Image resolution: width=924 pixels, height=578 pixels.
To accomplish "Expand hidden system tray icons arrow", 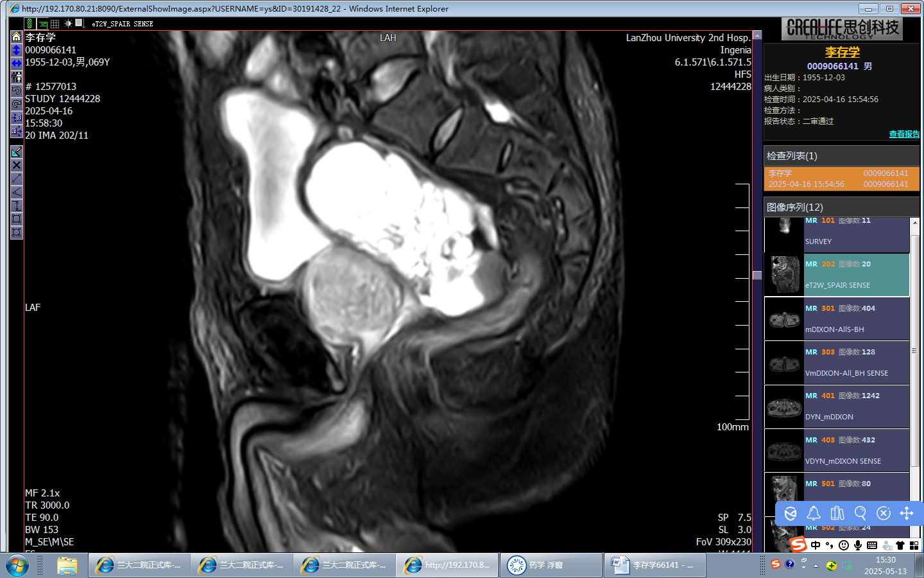I will [x=816, y=566].
